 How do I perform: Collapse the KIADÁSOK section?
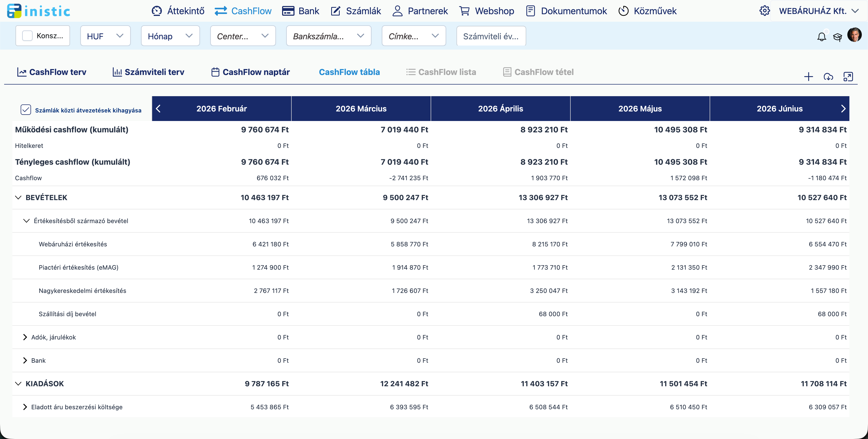(18, 384)
